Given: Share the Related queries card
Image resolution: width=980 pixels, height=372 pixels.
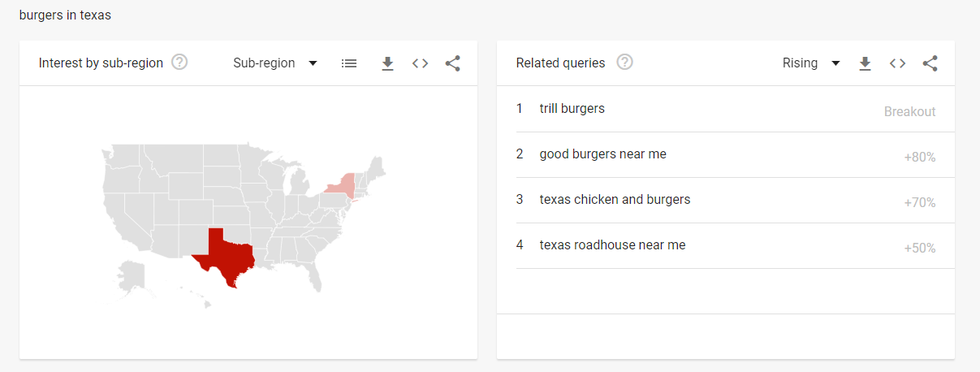Looking at the screenshot, I should (930, 63).
